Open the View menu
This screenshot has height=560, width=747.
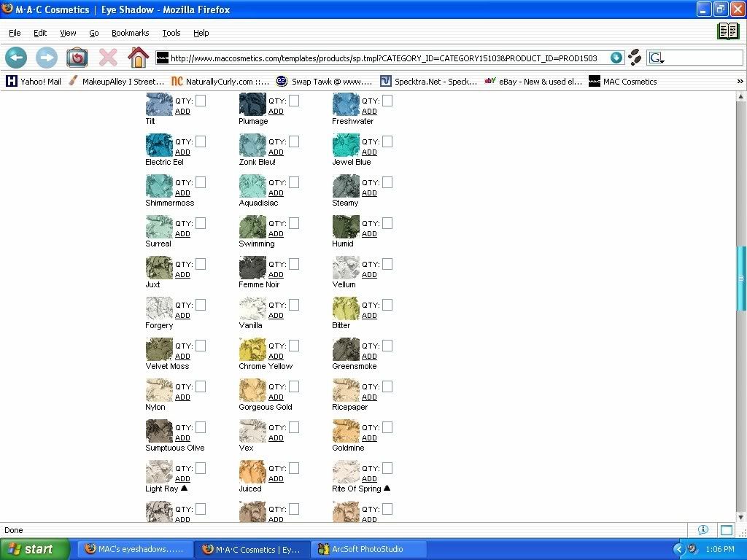pyautogui.click(x=68, y=33)
